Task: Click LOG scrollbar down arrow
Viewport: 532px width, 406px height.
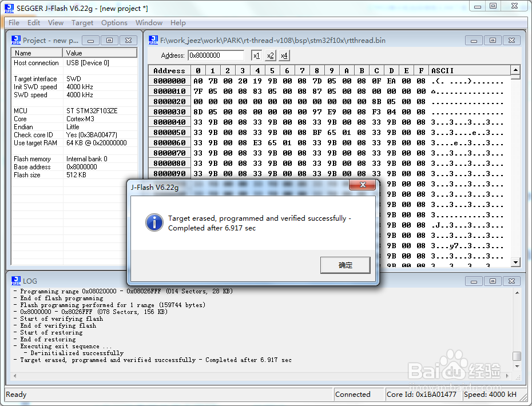Action: pos(517,367)
